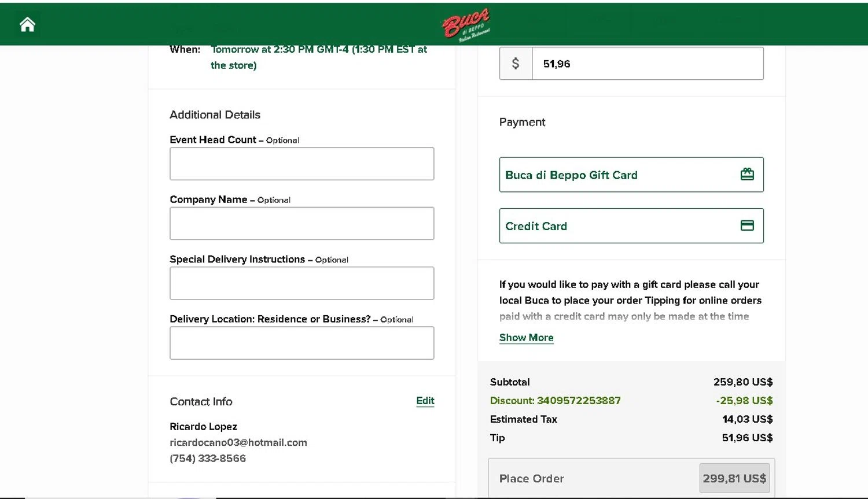Click the Discount: 3409572253887 line
868x499 pixels.
pyautogui.click(x=556, y=401)
